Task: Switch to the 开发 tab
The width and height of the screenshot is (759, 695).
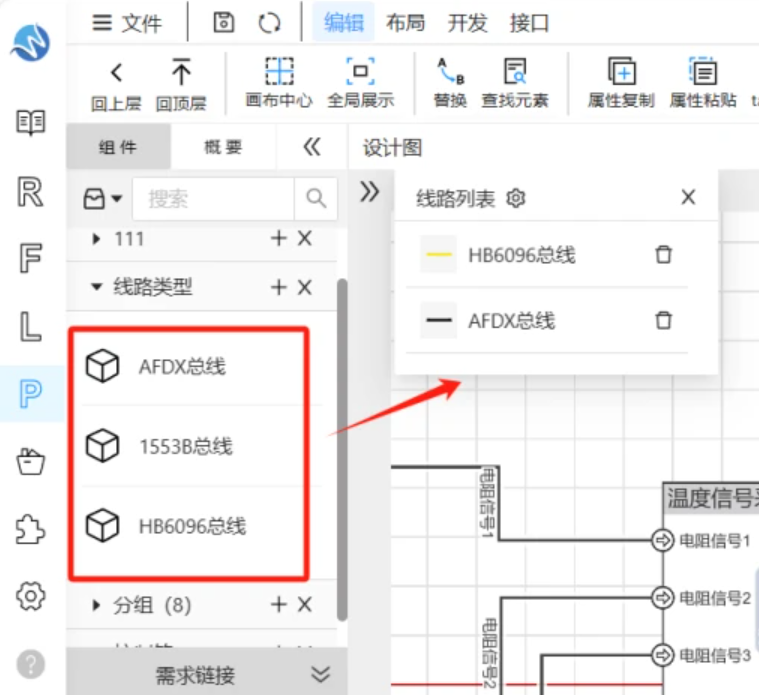Action: tap(467, 22)
